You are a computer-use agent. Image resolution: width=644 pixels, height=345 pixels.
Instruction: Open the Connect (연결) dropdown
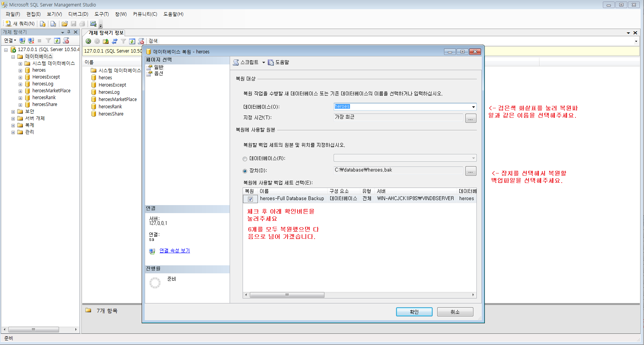click(10, 40)
